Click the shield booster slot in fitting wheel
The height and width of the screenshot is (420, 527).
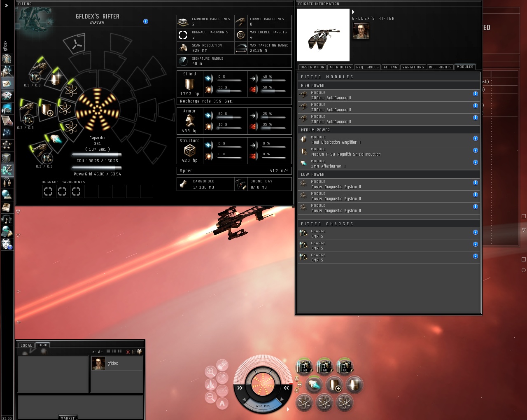click(47, 110)
